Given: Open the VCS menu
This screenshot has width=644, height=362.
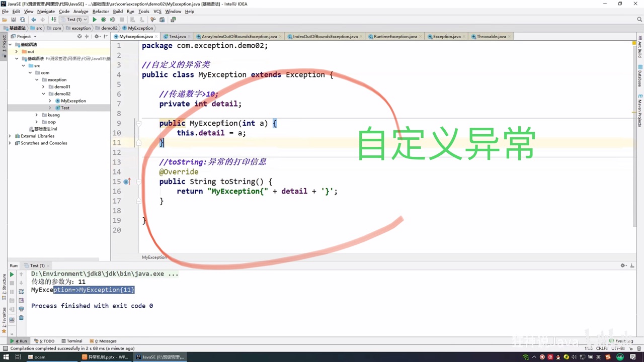Looking at the screenshot, I should pos(157,11).
